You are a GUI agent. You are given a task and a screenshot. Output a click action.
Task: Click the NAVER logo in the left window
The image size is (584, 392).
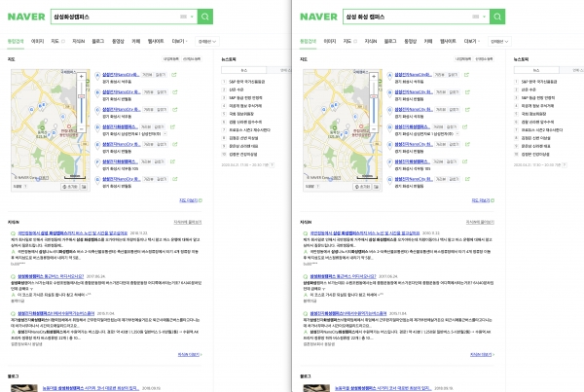click(26, 17)
